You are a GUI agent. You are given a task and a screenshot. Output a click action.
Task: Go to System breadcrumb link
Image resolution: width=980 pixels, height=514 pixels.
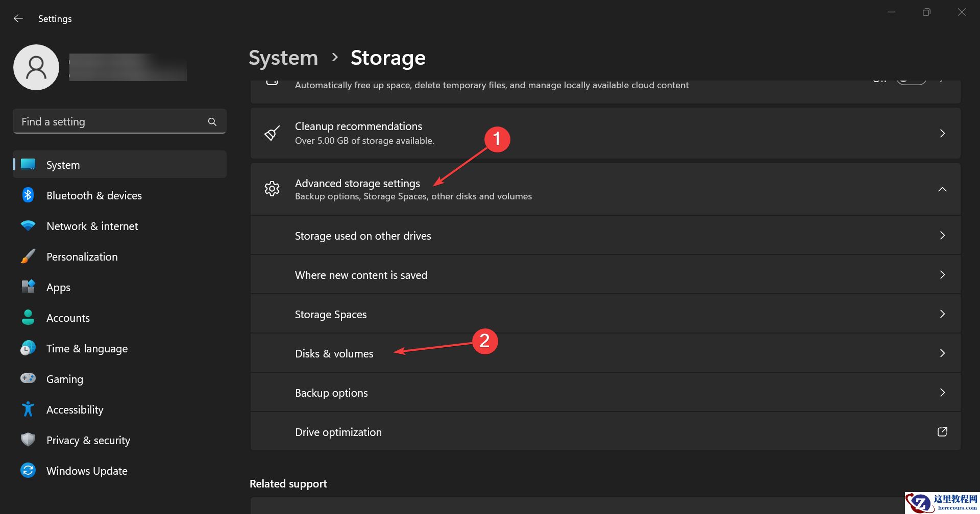point(283,58)
